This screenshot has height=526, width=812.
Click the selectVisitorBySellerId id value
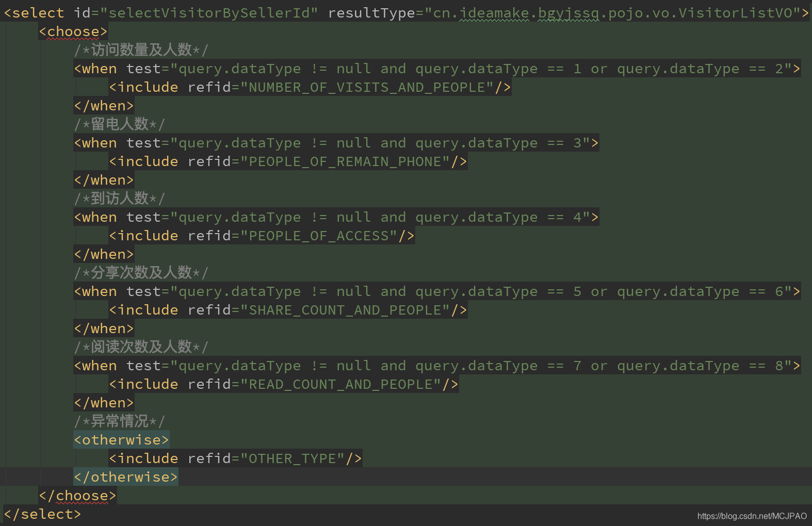[x=209, y=13]
